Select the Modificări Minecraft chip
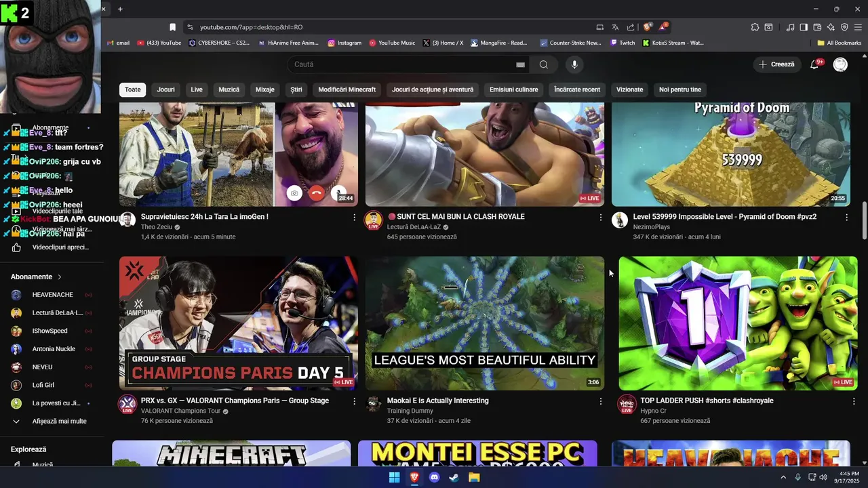This screenshot has width=868, height=488. coord(347,89)
